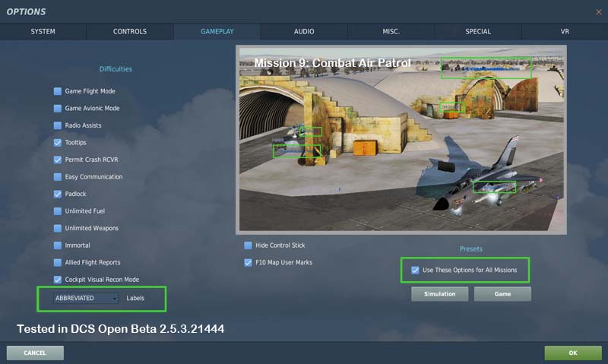Apply the Simulation preset
This screenshot has height=364, width=608.
pos(440,294)
